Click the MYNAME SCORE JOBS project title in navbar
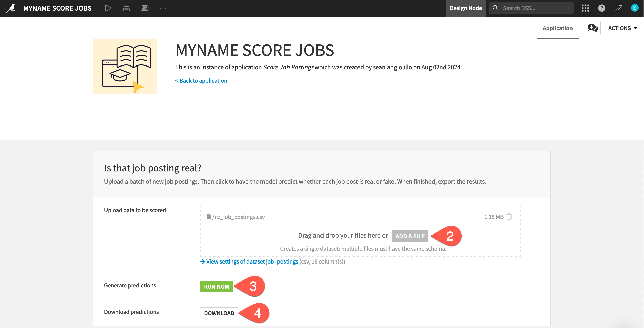The width and height of the screenshot is (644, 328). 57,8
